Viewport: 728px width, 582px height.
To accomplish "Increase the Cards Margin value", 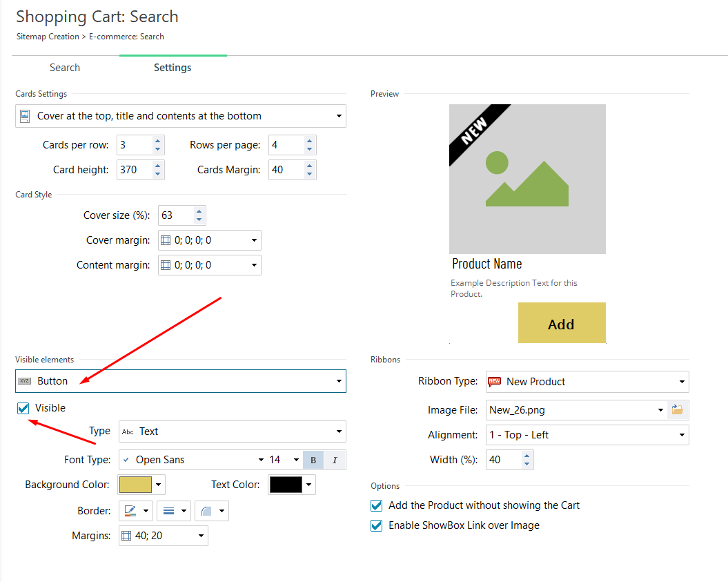I will pyautogui.click(x=309, y=166).
